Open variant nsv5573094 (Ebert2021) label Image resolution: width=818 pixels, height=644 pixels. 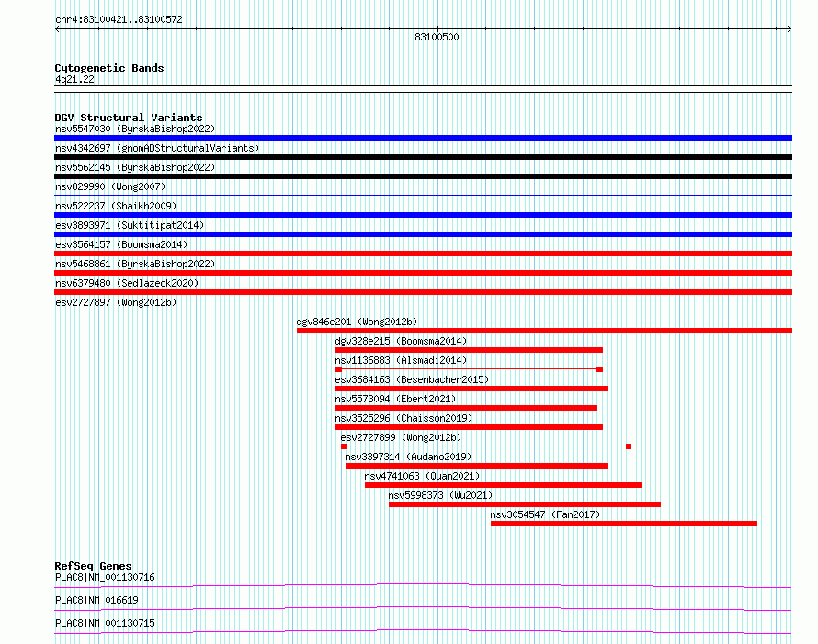point(395,399)
